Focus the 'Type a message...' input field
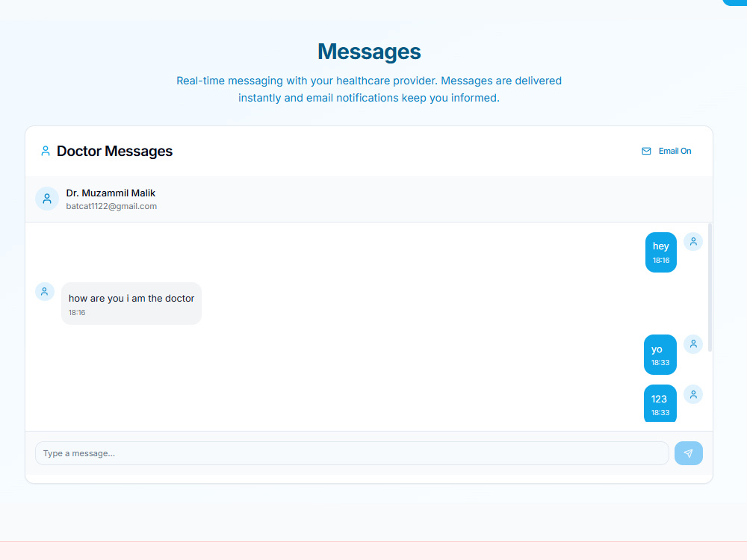The height and width of the screenshot is (560, 747). coord(352,453)
